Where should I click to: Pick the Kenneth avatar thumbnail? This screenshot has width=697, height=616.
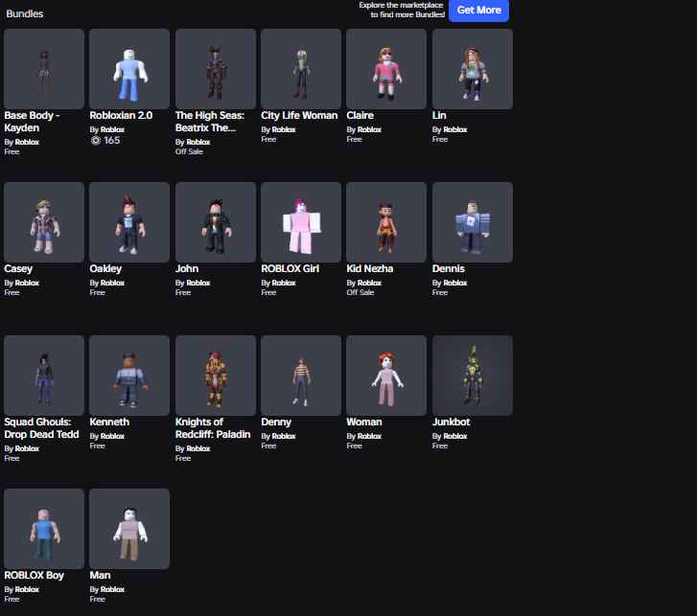pyautogui.click(x=129, y=376)
